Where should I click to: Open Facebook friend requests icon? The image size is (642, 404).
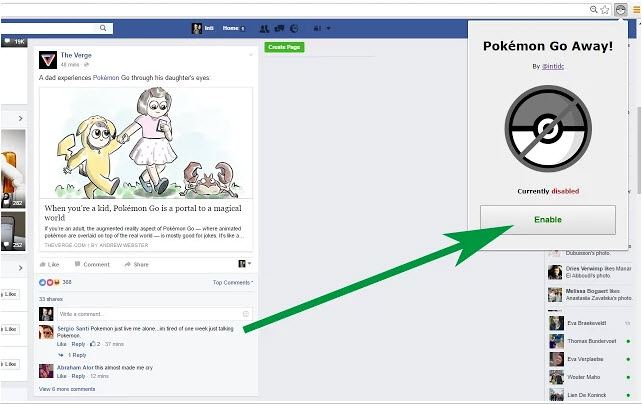tap(264, 28)
